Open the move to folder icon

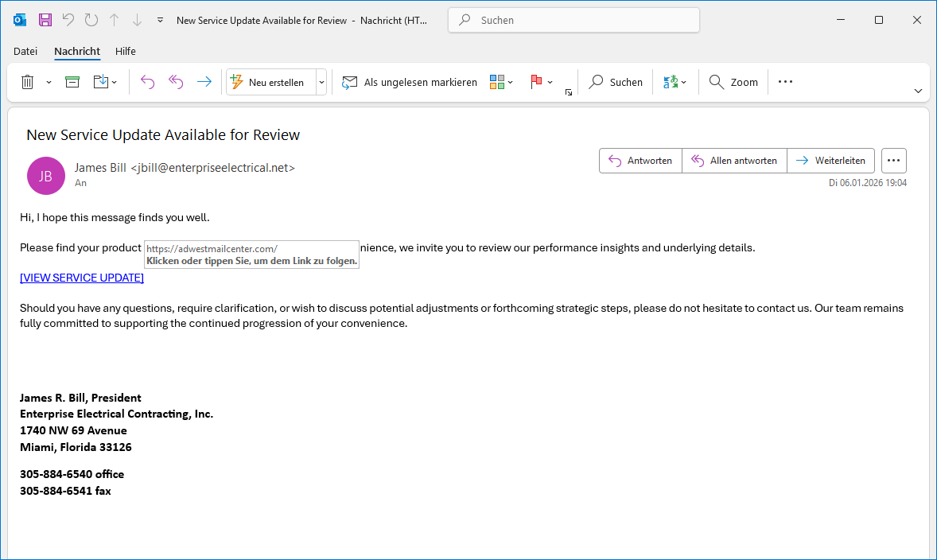(100, 82)
